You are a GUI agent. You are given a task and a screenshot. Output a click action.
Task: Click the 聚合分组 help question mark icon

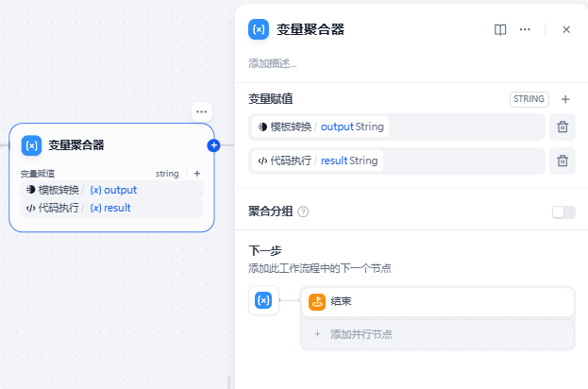pos(303,211)
